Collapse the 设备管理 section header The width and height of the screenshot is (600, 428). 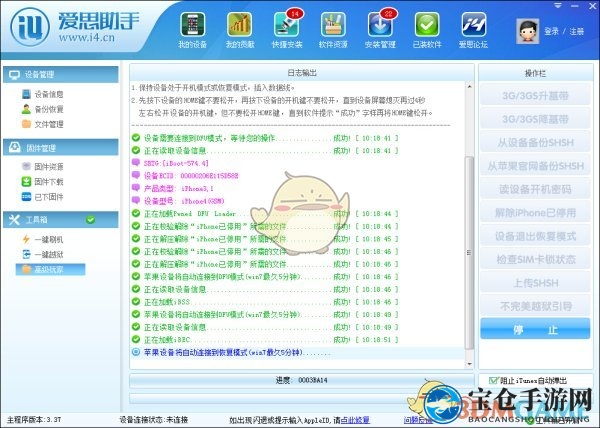tap(61, 75)
